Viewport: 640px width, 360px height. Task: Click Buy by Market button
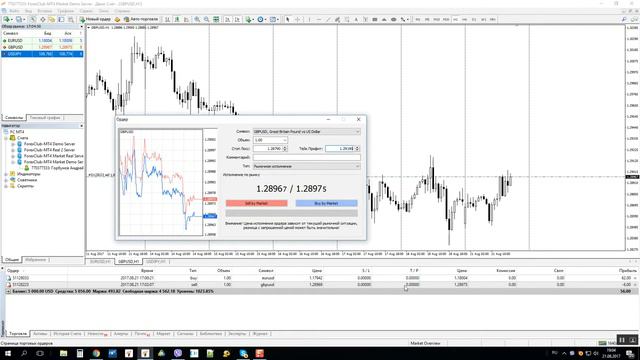(x=326, y=203)
